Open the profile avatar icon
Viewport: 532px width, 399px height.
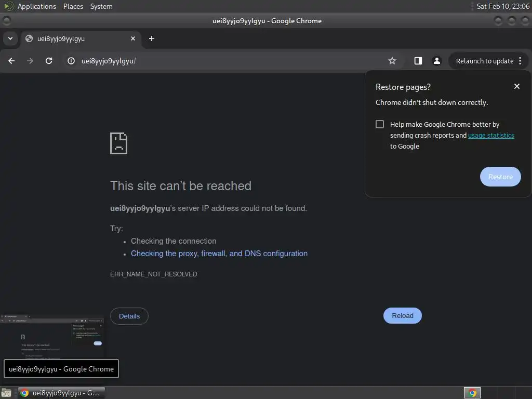(x=436, y=61)
